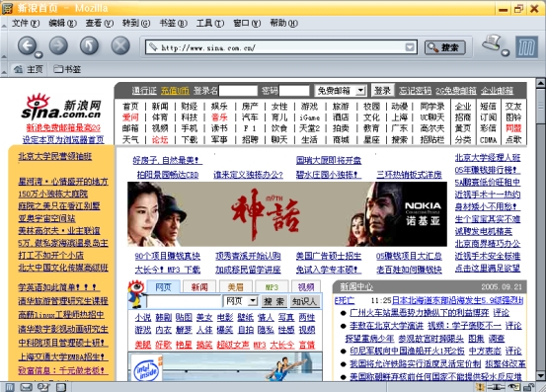
Task: Click the Back navigation arrow icon
Action: pyautogui.click(x=27, y=45)
